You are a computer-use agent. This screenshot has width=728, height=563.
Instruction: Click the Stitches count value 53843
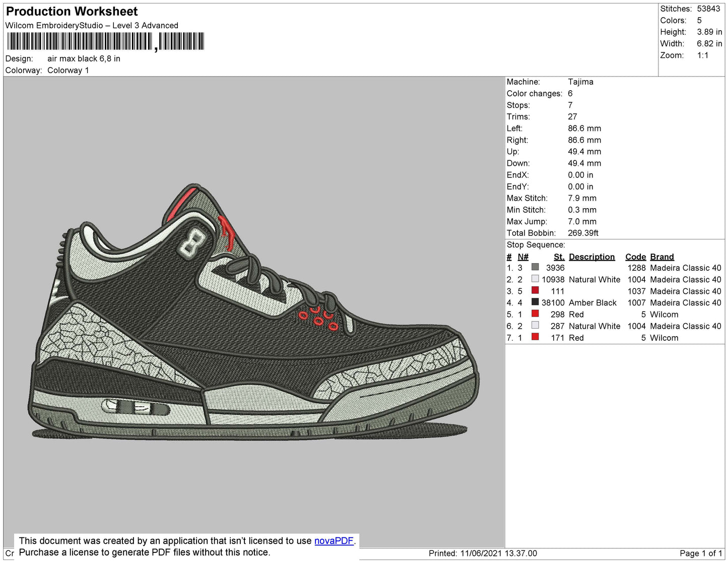[708, 9]
